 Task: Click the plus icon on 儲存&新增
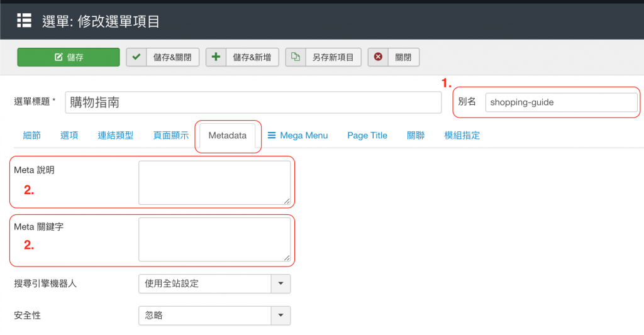point(216,57)
